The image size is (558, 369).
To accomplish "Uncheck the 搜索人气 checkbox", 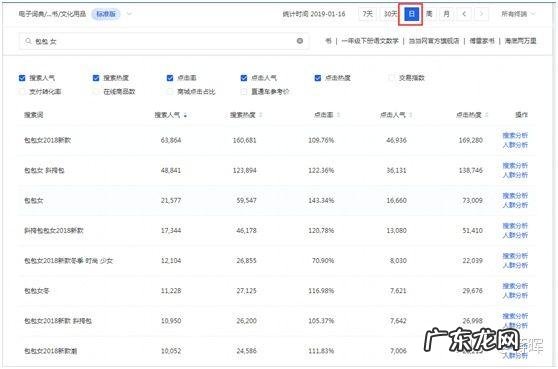I will coord(22,78).
